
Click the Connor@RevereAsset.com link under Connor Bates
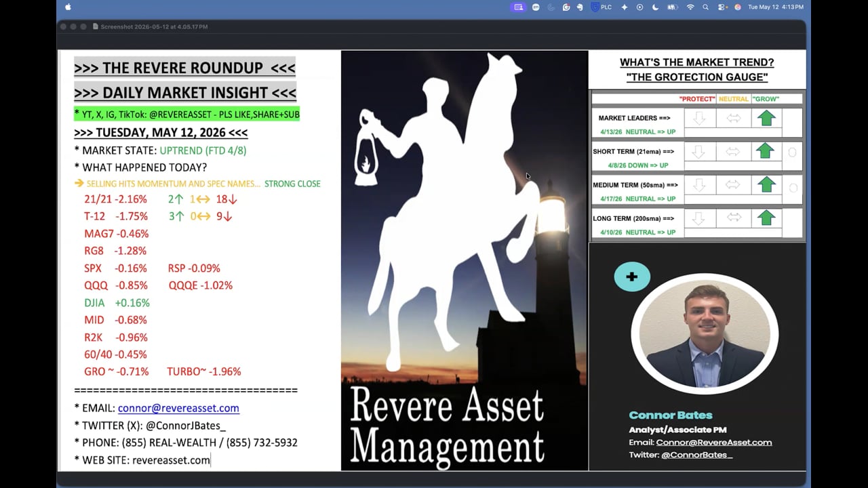point(713,442)
